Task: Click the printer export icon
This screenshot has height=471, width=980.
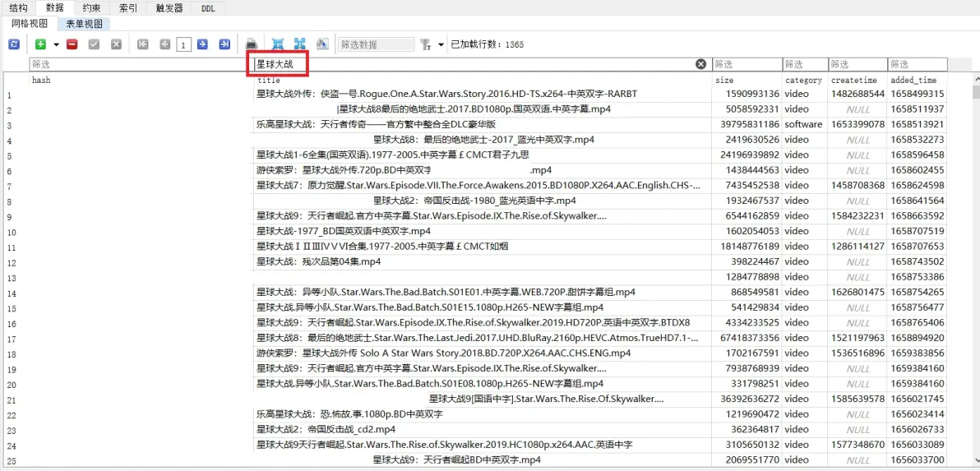Action: coord(252,44)
